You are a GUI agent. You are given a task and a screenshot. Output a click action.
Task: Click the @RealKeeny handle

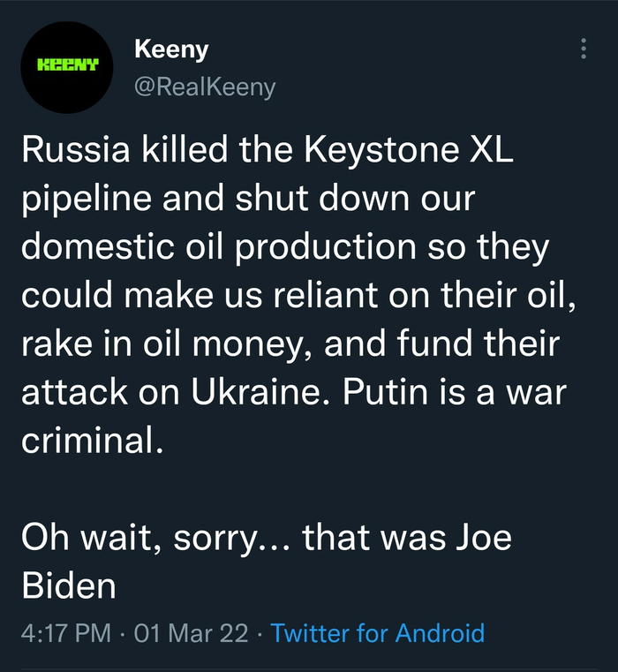(205, 87)
